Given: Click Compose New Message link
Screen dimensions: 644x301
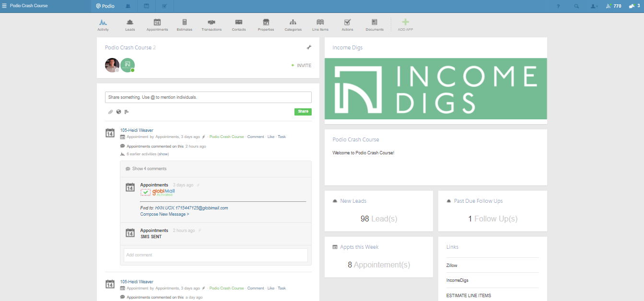Looking at the screenshot, I should pyautogui.click(x=164, y=214).
